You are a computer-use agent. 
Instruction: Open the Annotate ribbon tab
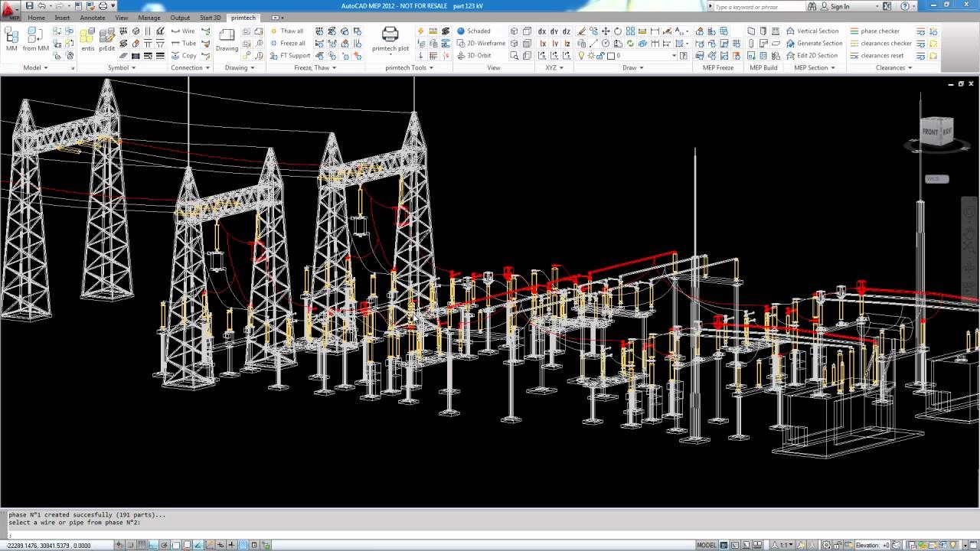(x=92, y=18)
